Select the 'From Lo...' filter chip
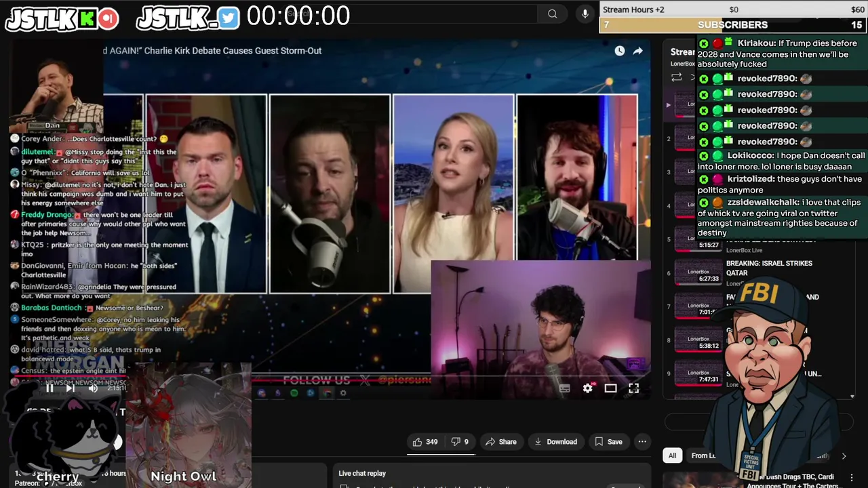This screenshot has width=868, height=488. tap(703, 456)
